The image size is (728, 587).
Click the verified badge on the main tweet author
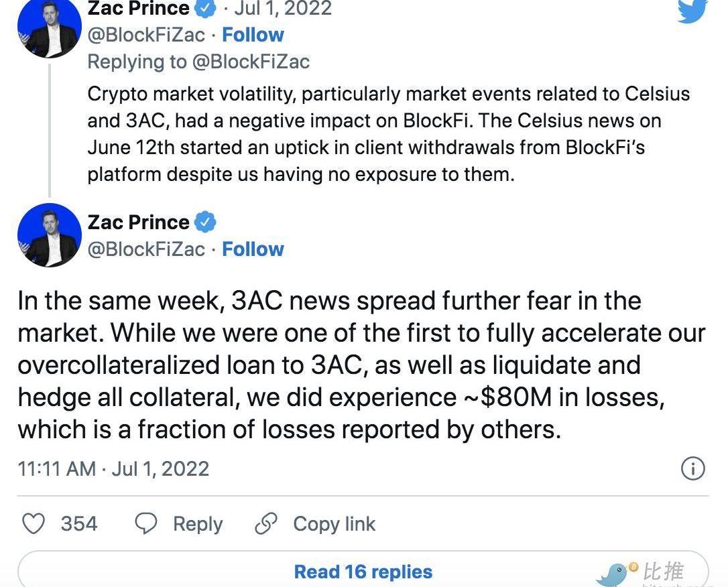[205, 222]
